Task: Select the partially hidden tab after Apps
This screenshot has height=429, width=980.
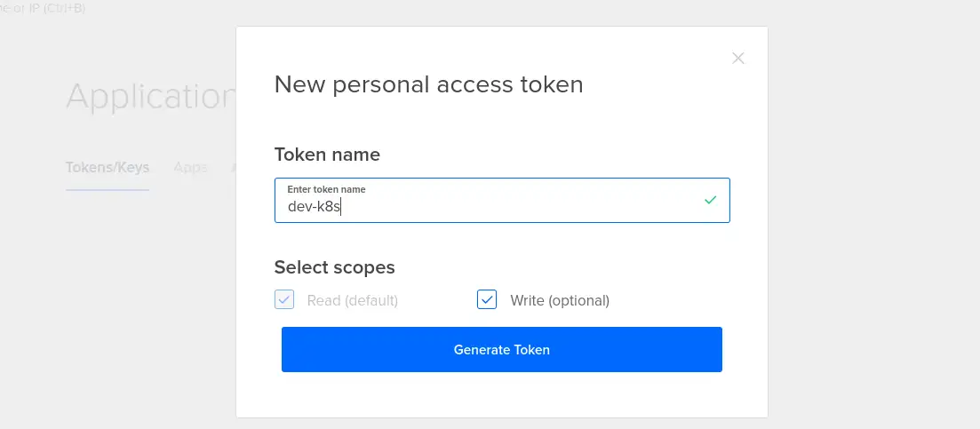Action: point(233,167)
